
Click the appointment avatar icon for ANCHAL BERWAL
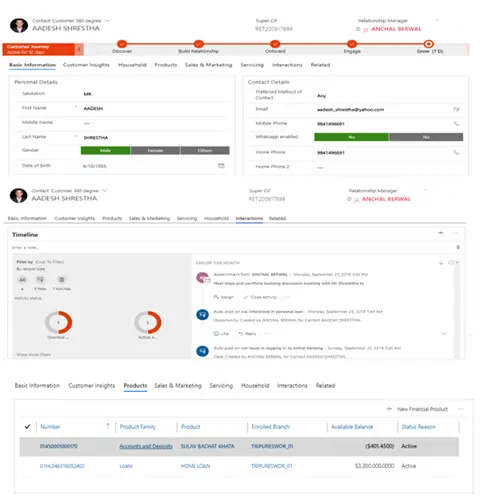[x=202, y=277]
